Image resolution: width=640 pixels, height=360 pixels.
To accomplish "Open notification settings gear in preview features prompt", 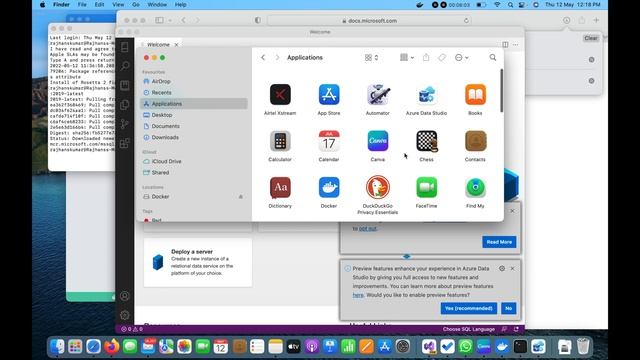I will (x=502, y=269).
